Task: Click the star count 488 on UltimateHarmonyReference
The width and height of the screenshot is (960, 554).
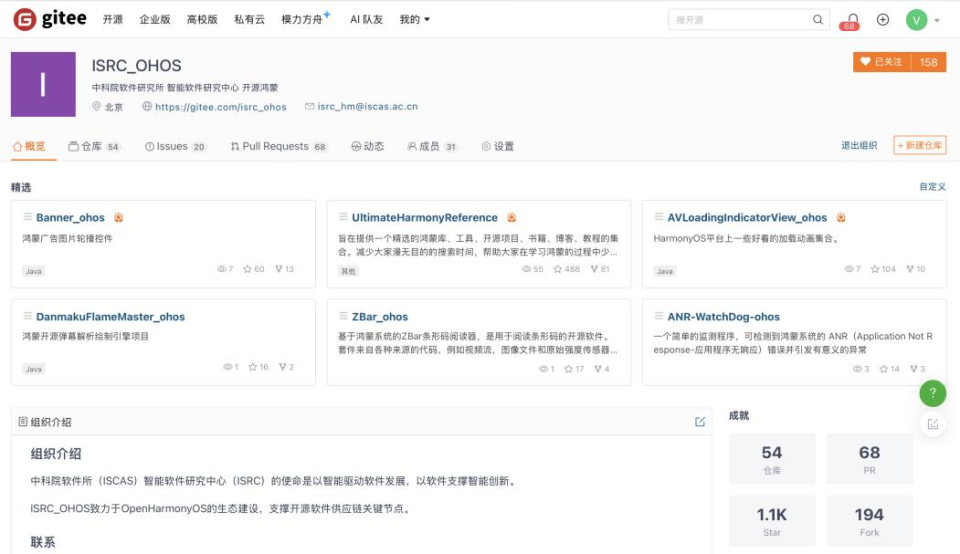Action: click(566, 269)
